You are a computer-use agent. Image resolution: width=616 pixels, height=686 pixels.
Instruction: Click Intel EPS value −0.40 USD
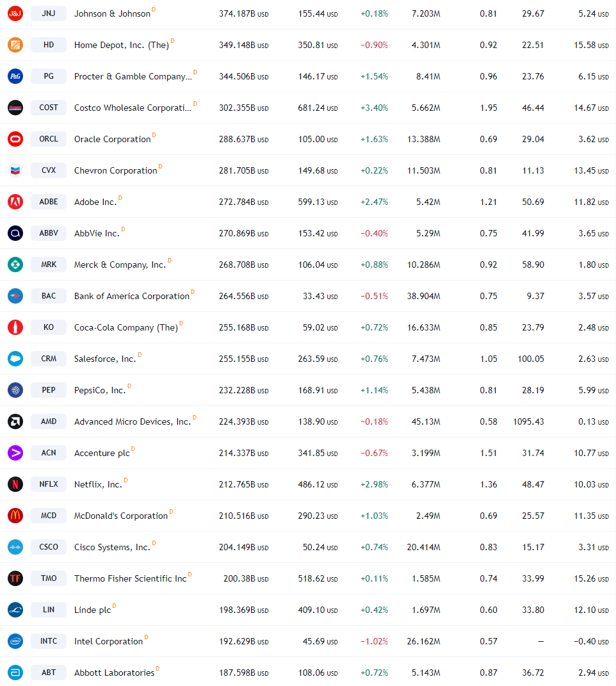591,641
